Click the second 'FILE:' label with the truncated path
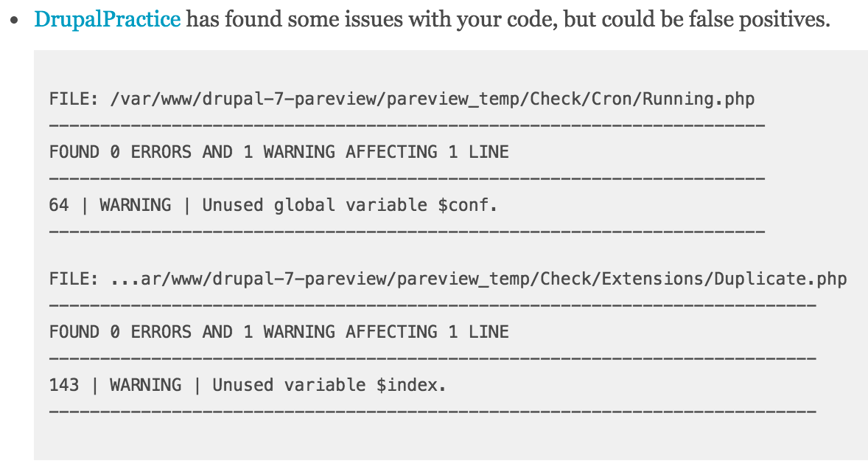The width and height of the screenshot is (868, 472). (x=74, y=278)
